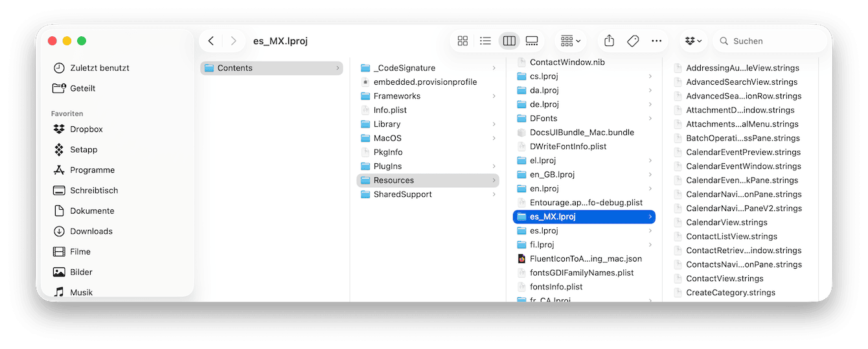Select the de.lproj folder

(x=544, y=104)
